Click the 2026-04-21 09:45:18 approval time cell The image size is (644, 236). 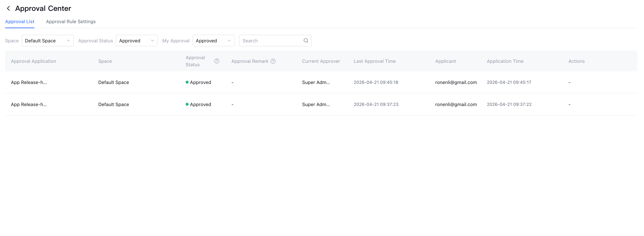click(376, 82)
